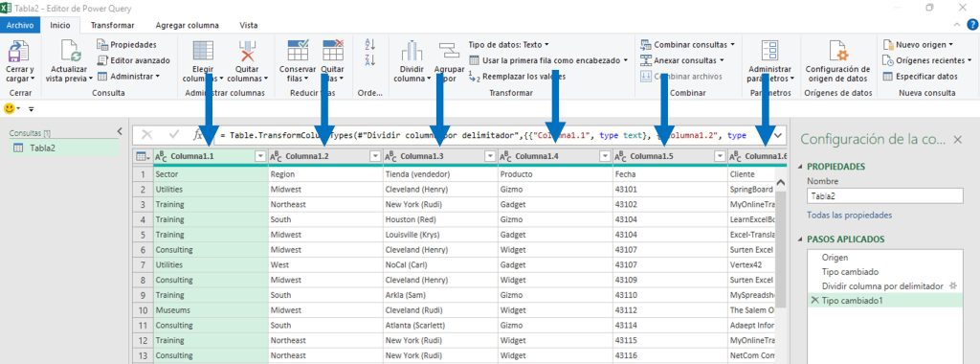Click Anexar consultas icon

(646, 60)
